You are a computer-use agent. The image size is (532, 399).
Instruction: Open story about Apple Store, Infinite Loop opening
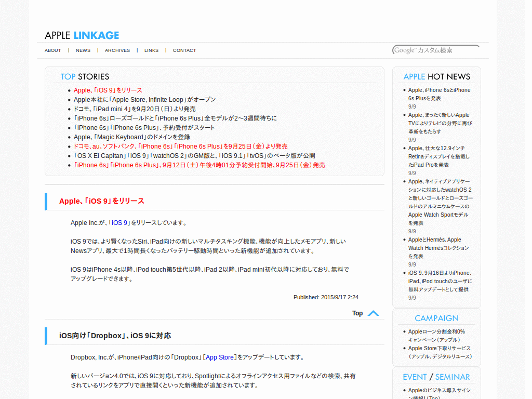[x=144, y=100]
